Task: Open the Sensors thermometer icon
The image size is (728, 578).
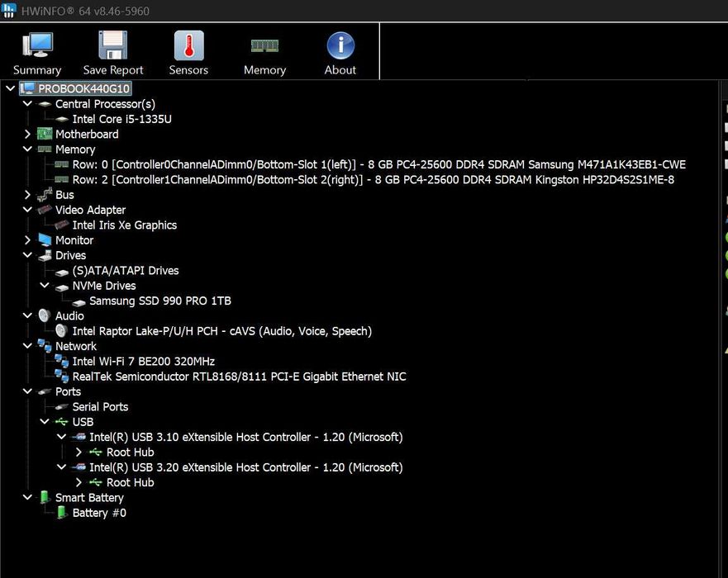Action: (188, 45)
